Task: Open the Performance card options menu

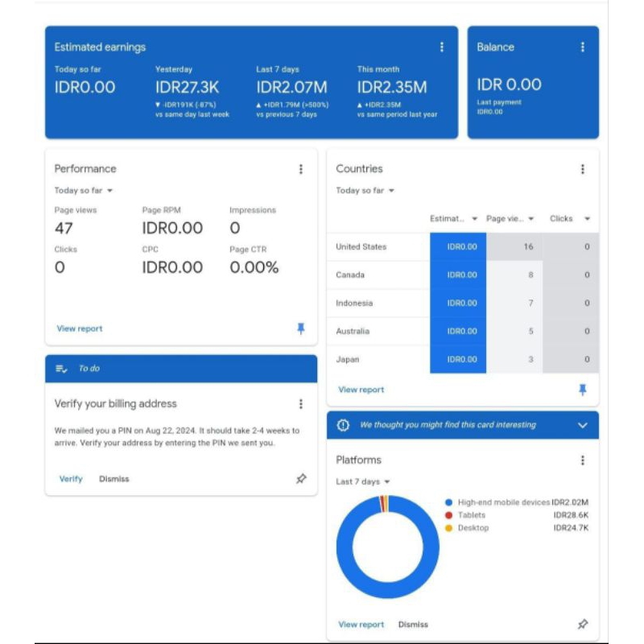Action: coord(299,168)
